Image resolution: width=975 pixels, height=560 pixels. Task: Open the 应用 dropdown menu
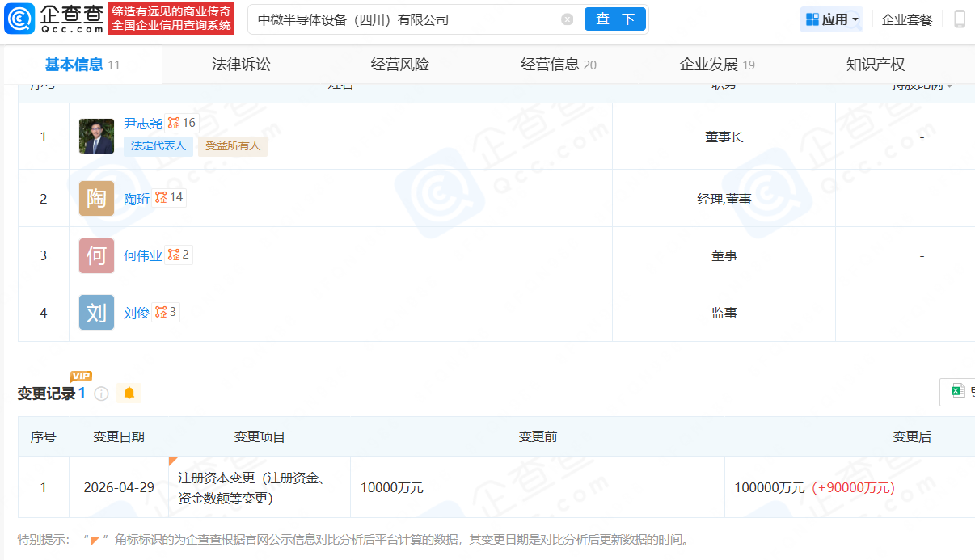pyautogui.click(x=832, y=19)
